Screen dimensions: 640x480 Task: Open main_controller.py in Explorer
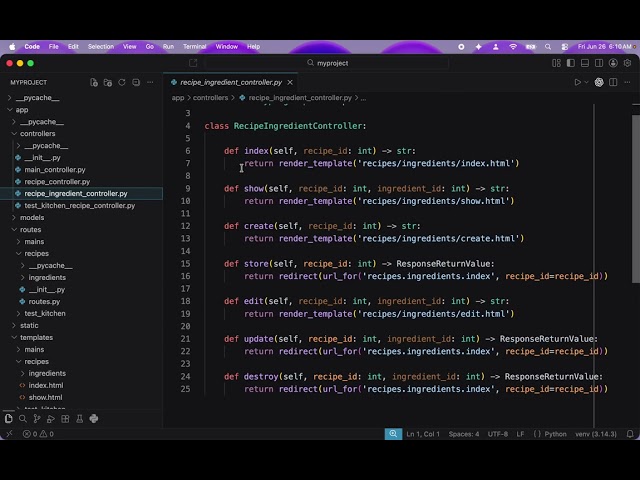coord(55,170)
